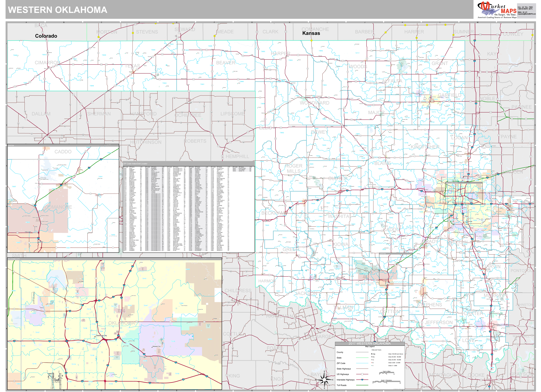Screen dimensions: 541x392
Task: Click the Scale in Miles bar
Action: pos(387,373)
